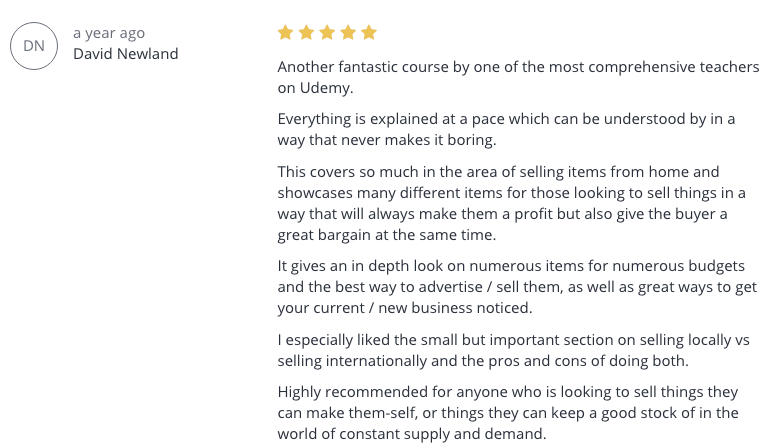
Task: Click paragraph starting 'I especially liked'
Action: coord(514,350)
